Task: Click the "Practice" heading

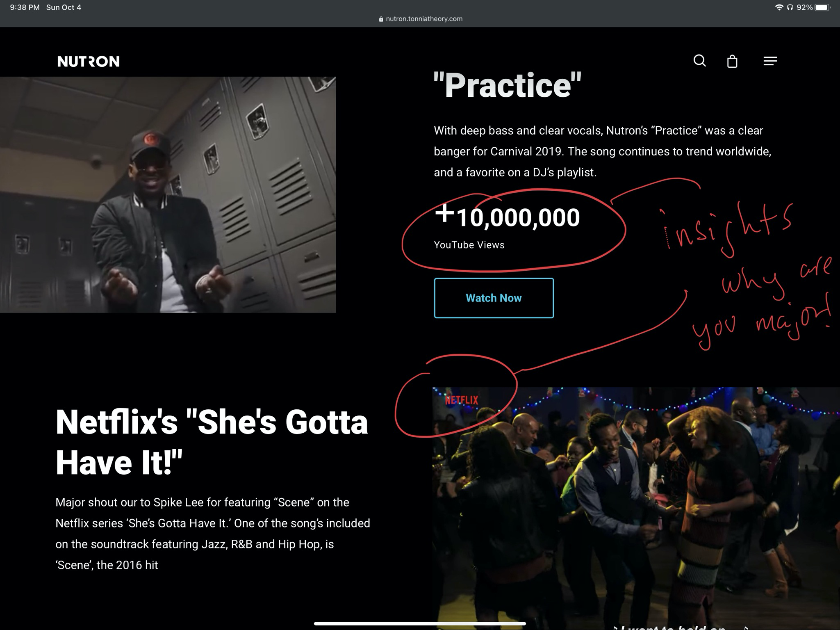Action: coord(507,85)
